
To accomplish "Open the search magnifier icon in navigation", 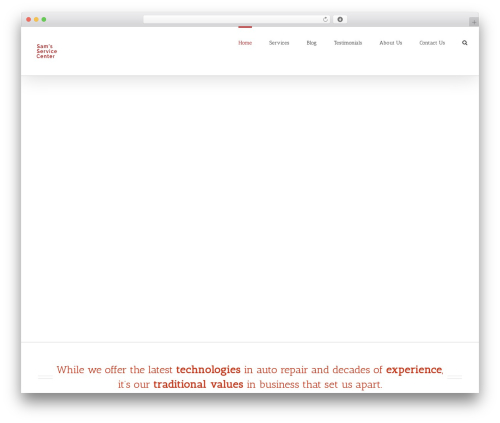I will point(464,43).
